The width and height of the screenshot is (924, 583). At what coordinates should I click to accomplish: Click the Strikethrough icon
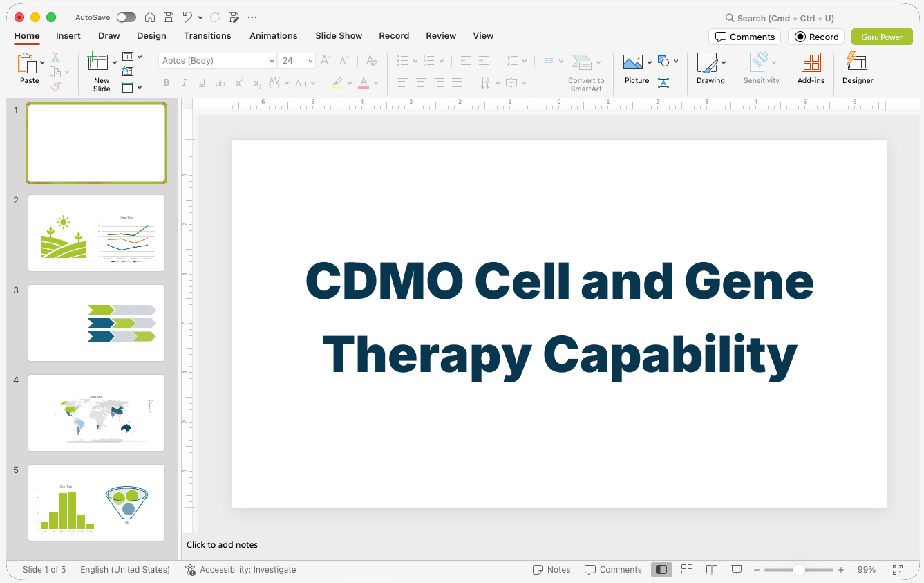[x=220, y=83]
